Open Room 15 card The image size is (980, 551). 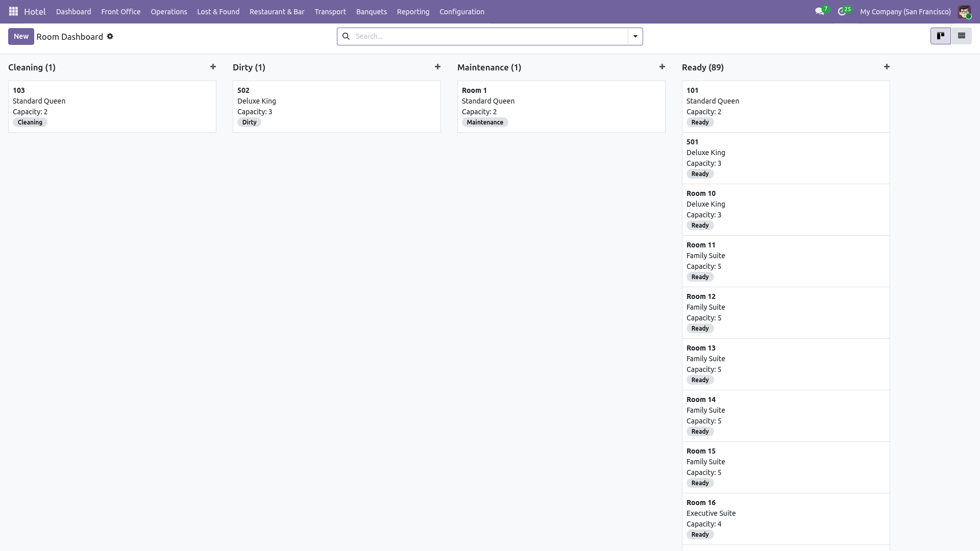pos(786,467)
